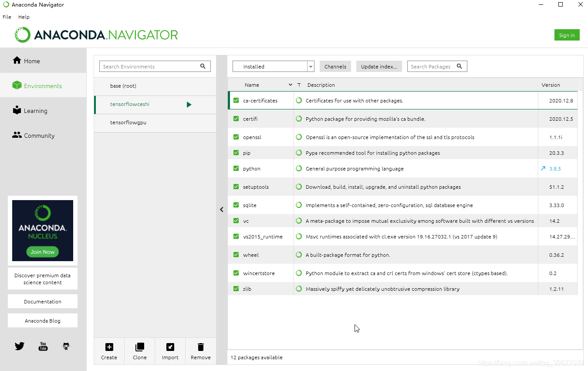Open the File menu

point(7,17)
